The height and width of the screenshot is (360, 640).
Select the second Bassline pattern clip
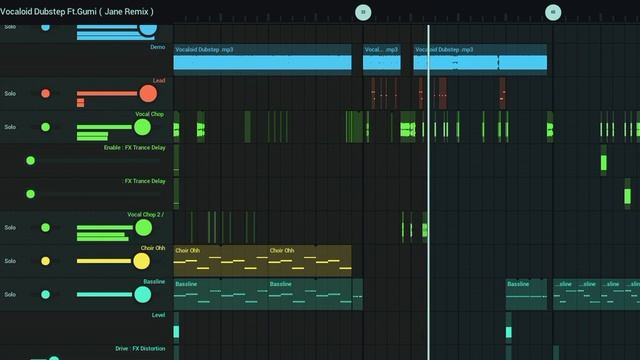(x=310, y=294)
